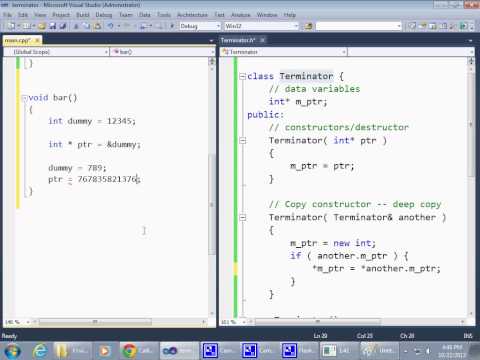
Task: Switch to Chrome taskbar button
Action: coord(138,351)
